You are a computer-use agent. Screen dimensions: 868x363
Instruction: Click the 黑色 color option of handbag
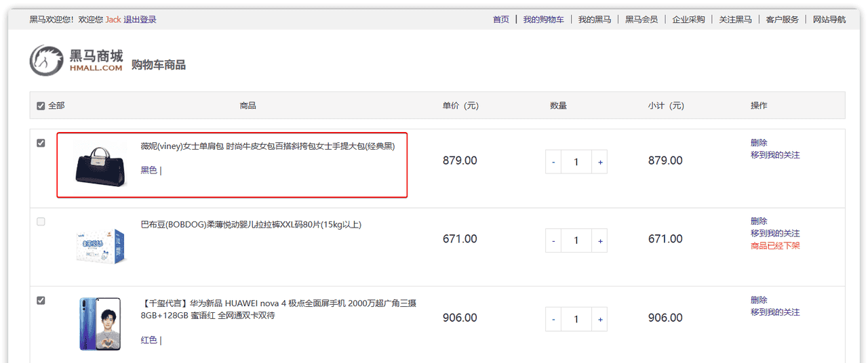point(149,171)
